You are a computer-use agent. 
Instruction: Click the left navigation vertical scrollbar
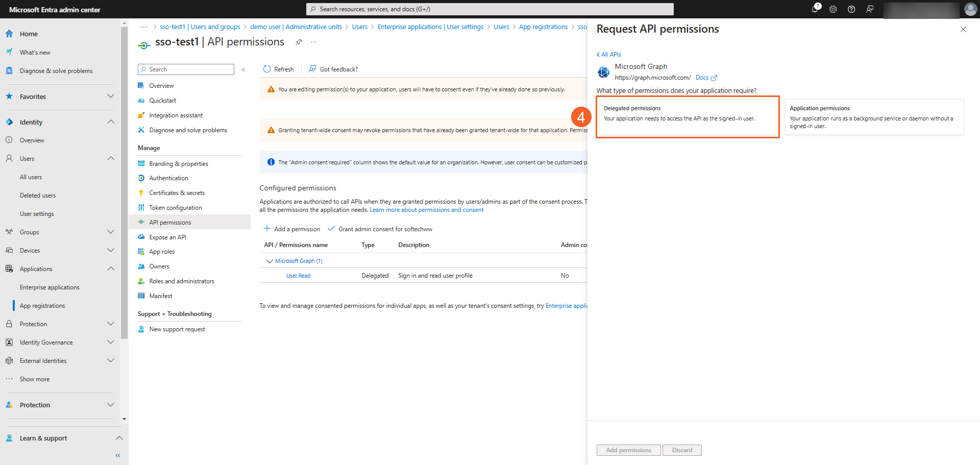pyautogui.click(x=124, y=204)
